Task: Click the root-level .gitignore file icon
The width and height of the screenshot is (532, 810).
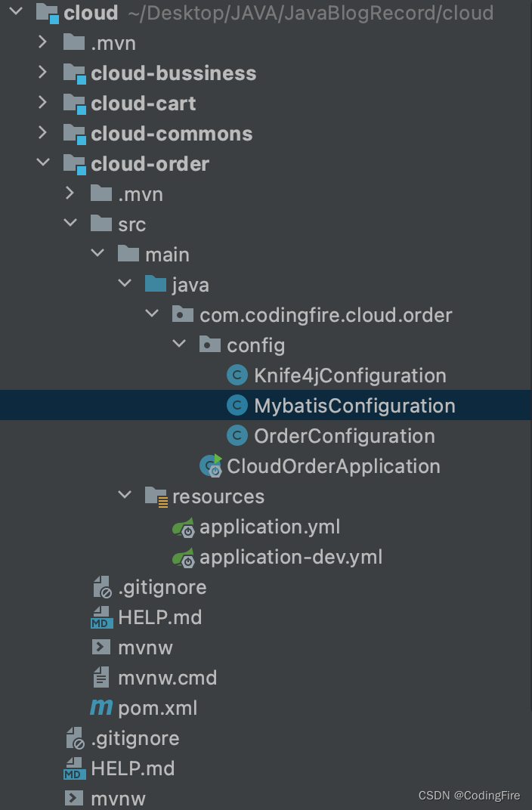Action: point(76,738)
